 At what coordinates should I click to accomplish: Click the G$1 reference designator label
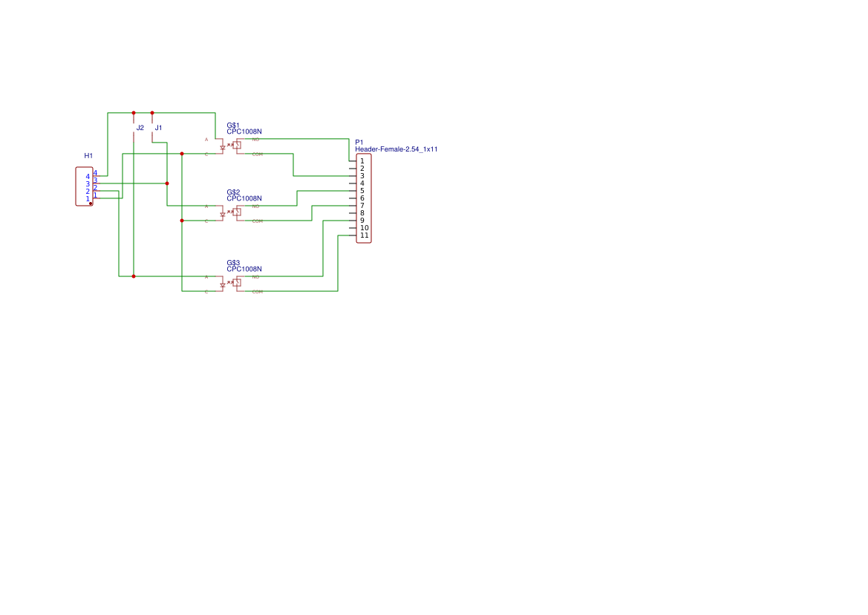[232, 124]
